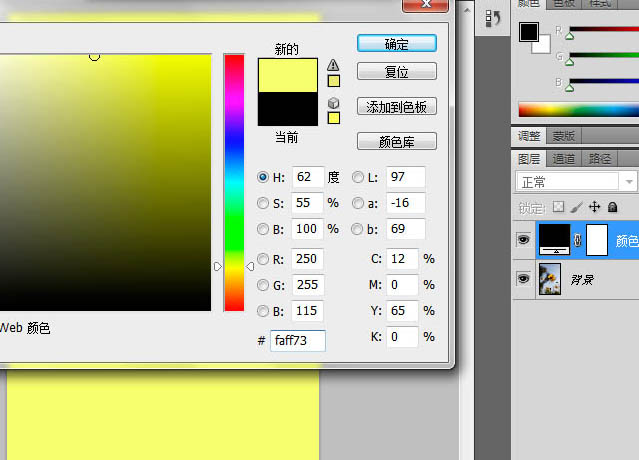Image resolution: width=639 pixels, height=460 pixels.
Task: Click the lock transparent pixels icon
Action: tap(559, 207)
